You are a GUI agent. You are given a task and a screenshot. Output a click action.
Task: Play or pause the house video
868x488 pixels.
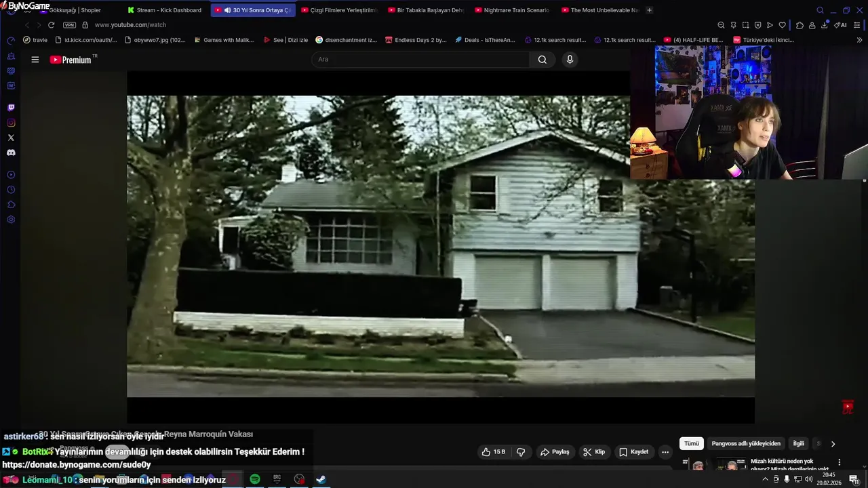click(x=440, y=246)
